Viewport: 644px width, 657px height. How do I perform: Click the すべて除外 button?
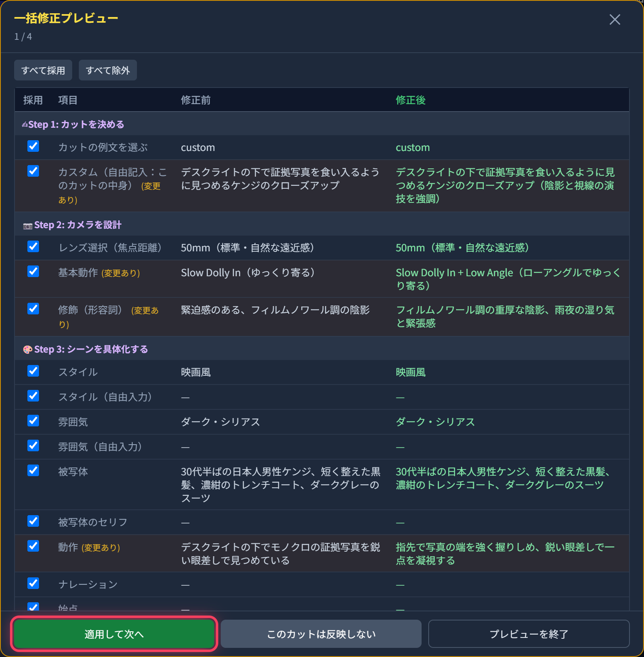[108, 71]
